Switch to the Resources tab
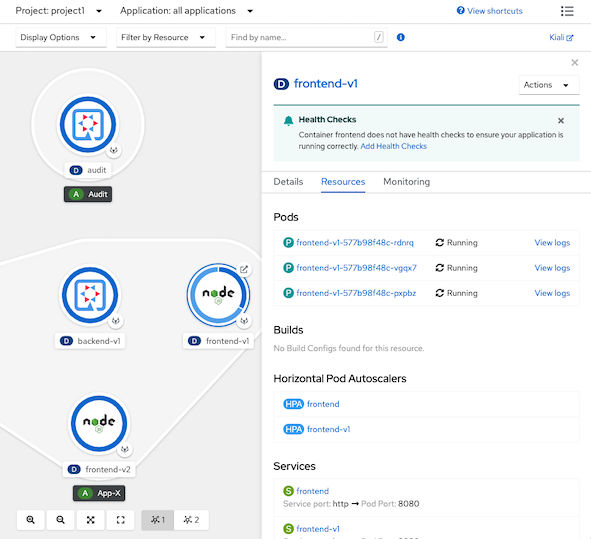The image size is (591, 539). coord(343,182)
